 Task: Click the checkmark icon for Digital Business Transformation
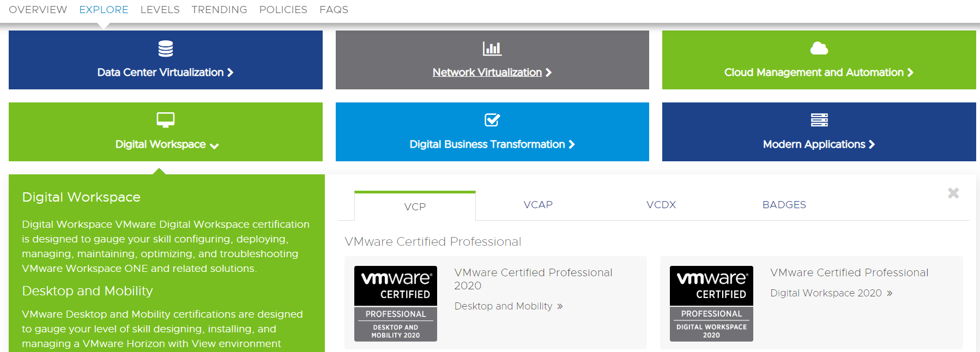(492, 120)
